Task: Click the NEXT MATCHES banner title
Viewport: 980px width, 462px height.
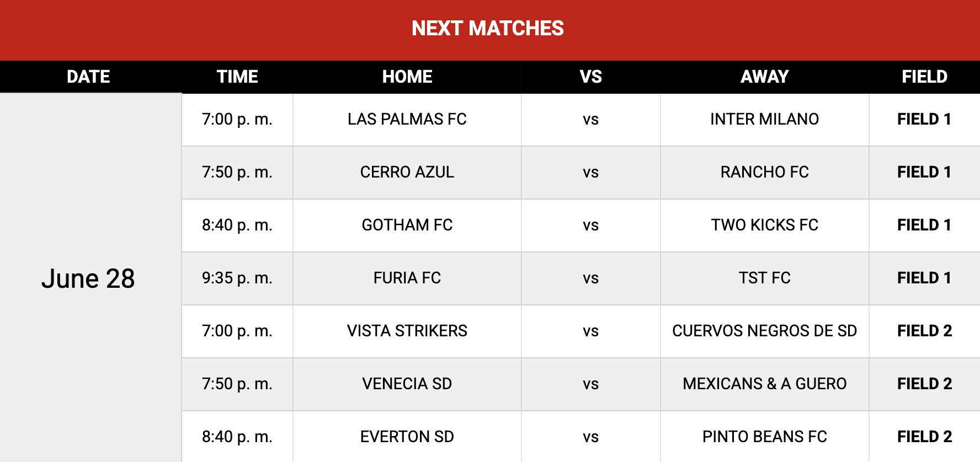Action: click(488, 28)
